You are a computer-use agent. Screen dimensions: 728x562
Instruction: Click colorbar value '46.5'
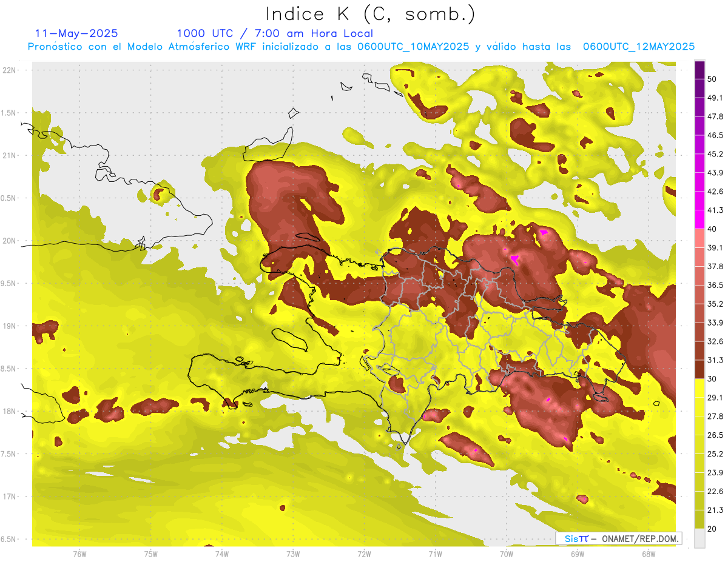pyautogui.click(x=715, y=135)
